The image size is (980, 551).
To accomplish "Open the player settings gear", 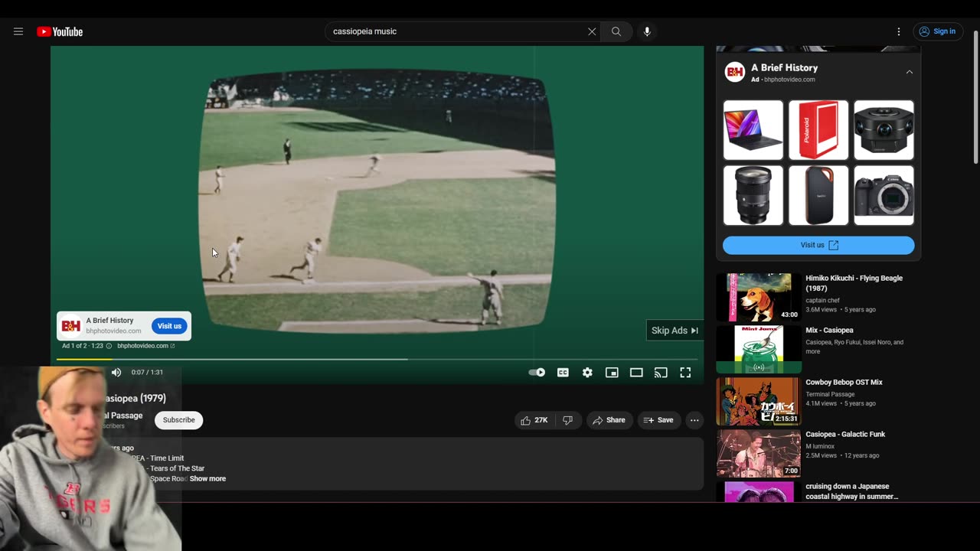I will (587, 373).
